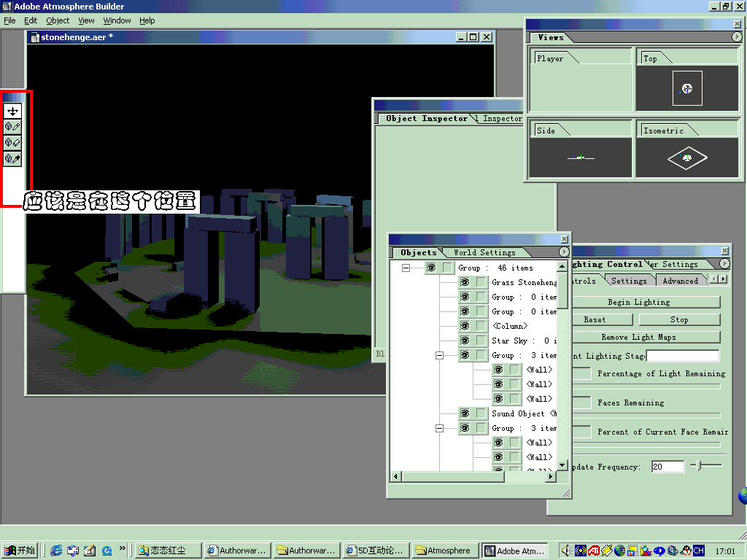Click Objects list scroll up arrow
This screenshot has width=747, height=560.
point(562,265)
